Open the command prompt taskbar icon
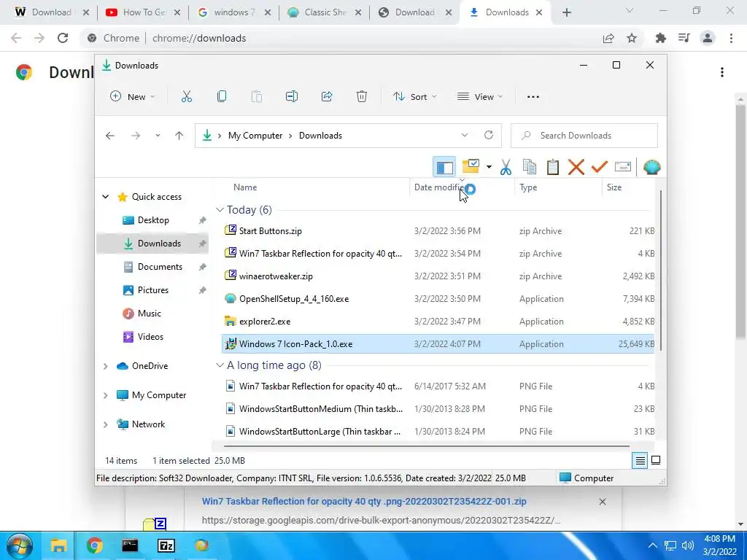Viewport: 747px width, 560px height. 130,545
